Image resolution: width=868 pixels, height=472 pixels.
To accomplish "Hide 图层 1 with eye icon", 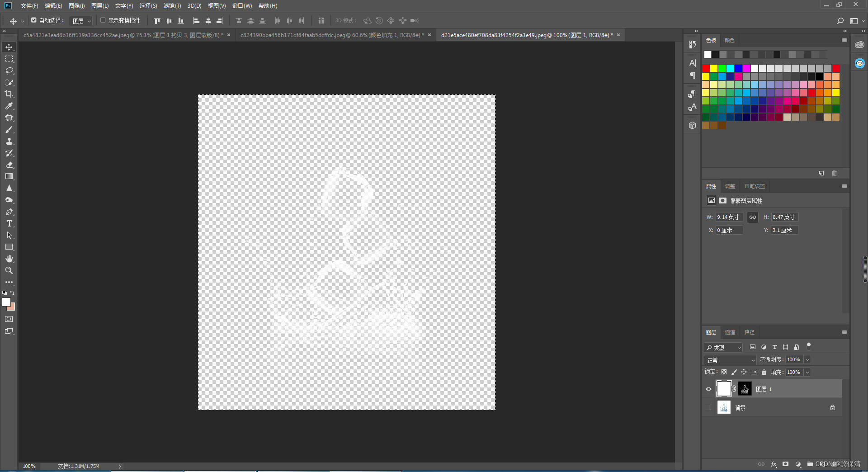I will pos(708,389).
